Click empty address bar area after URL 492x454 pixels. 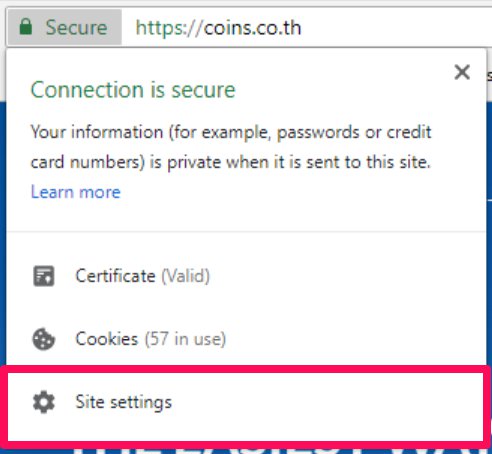point(397,28)
